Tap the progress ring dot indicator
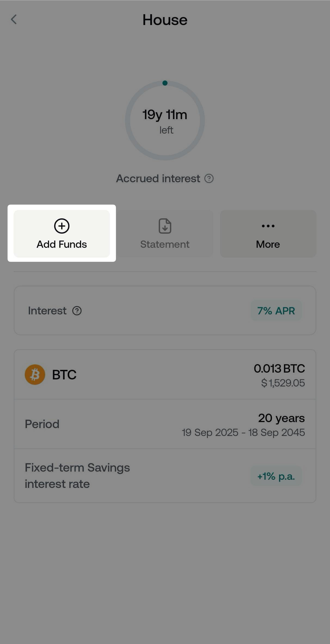Viewport: 330px width, 644px height. click(165, 83)
